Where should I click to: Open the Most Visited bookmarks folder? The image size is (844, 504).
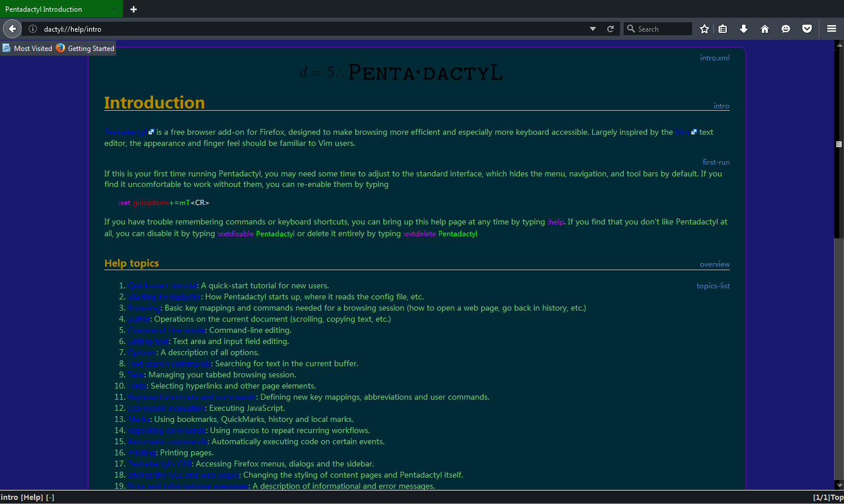click(28, 48)
